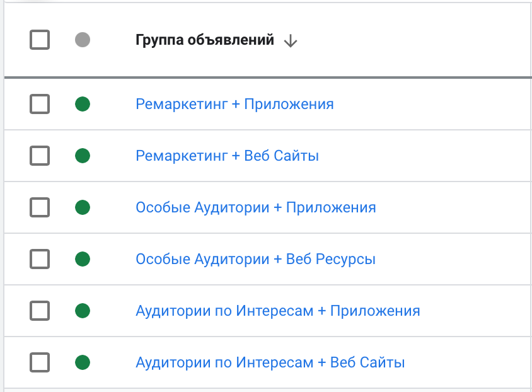Open the Особые Аудитории + Веб Ресурсы link
Screen dimensions: 532x392
point(255,259)
